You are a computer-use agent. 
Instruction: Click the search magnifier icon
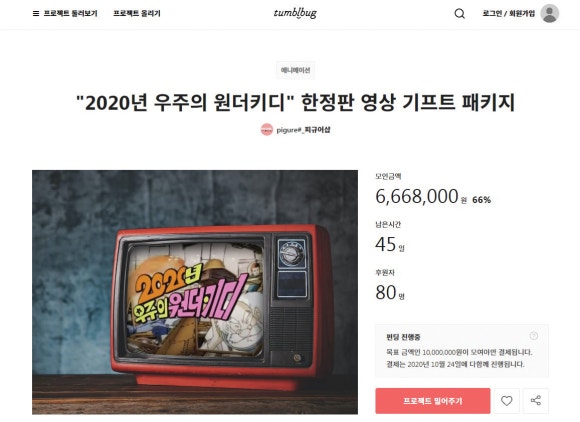coord(459,14)
